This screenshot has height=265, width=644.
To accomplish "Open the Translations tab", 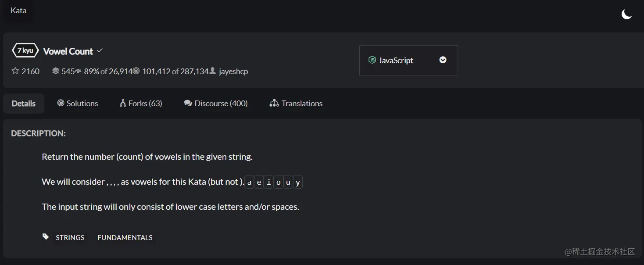I will (296, 104).
